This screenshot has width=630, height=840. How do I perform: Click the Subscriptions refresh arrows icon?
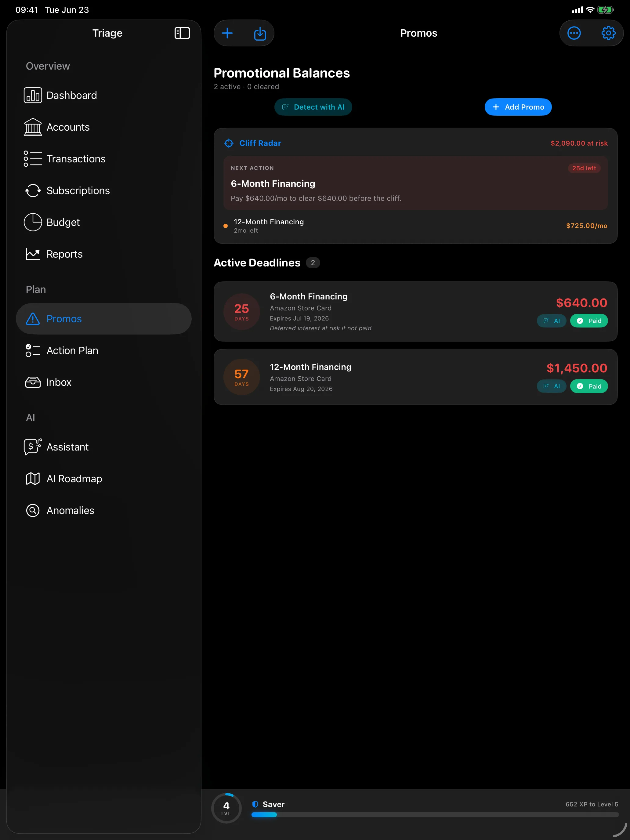click(33, 191)
